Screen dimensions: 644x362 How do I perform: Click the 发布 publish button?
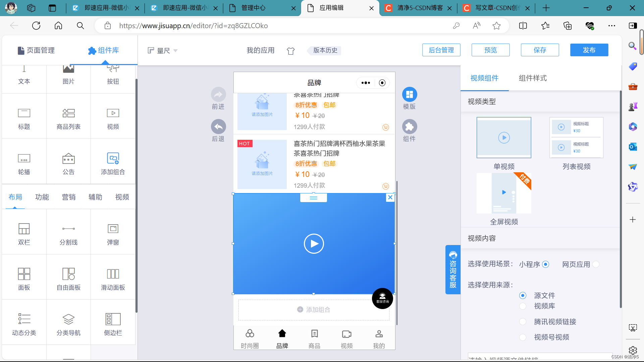tap(589, 50)
